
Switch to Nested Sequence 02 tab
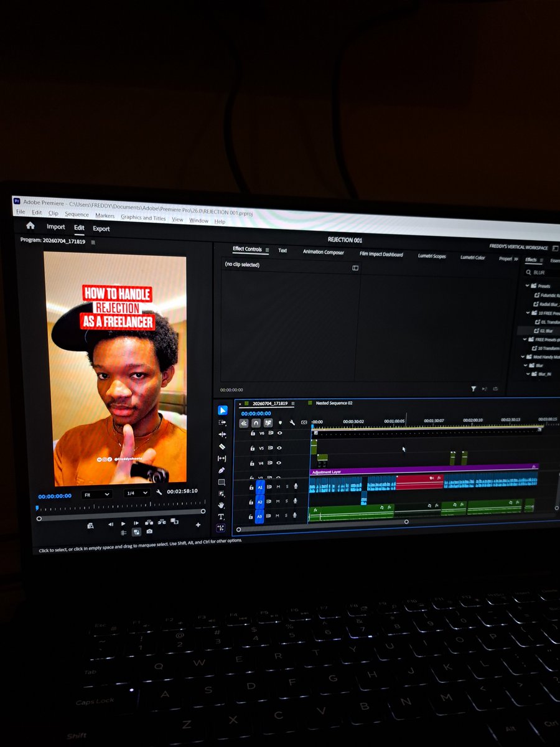click(x=334, y=403)
